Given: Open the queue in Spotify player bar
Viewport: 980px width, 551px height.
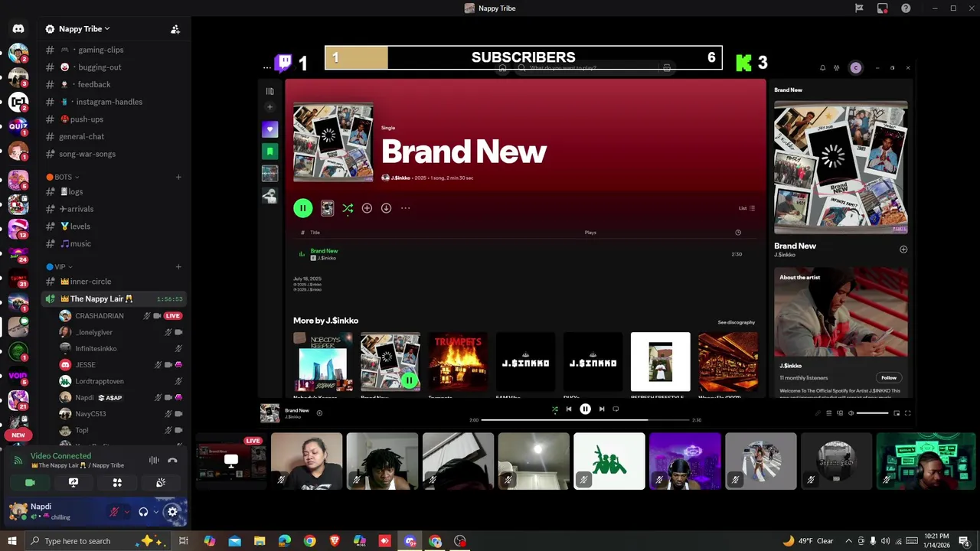Looking at the screenshot, I should [x=828, y=413].
